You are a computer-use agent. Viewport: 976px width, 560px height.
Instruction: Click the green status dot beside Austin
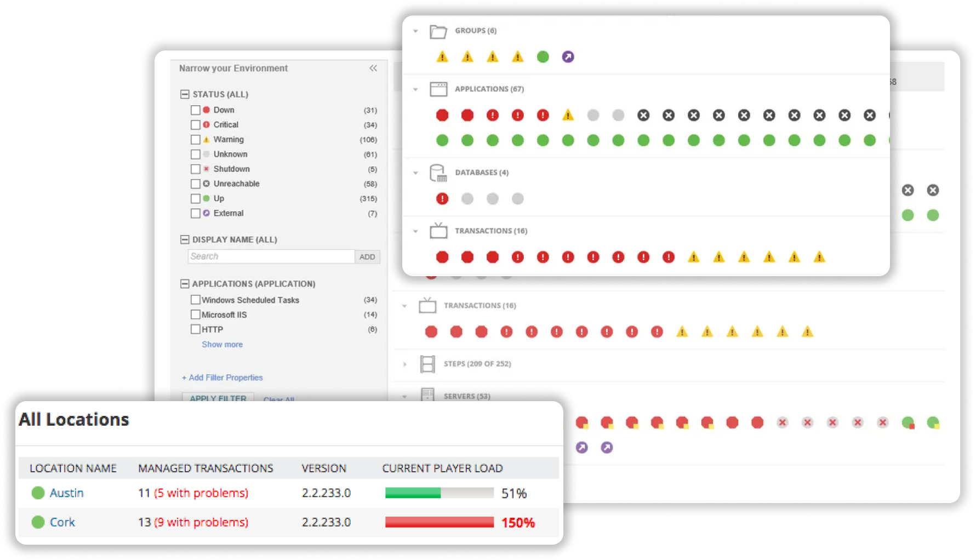pos(38,493)
